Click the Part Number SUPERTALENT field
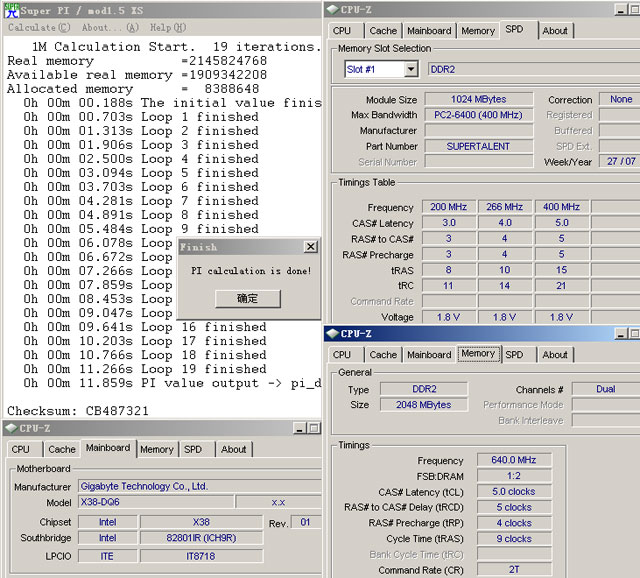This screenshot has height=578, width=640. coord(478,146)
